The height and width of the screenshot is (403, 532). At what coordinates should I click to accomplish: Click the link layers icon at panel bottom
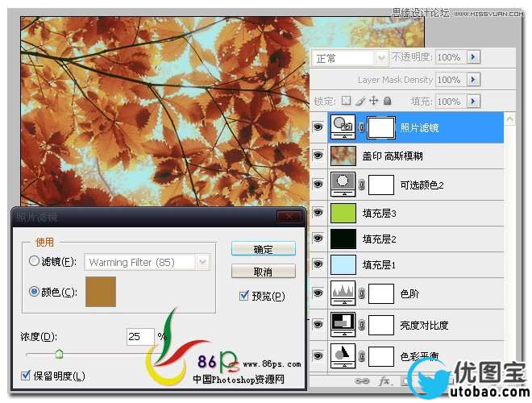(x=362, y=381)
